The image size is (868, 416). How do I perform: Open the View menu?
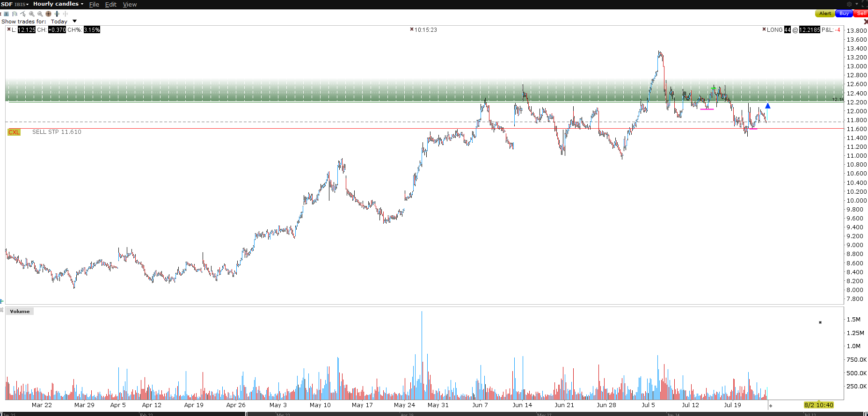[130, 4]
